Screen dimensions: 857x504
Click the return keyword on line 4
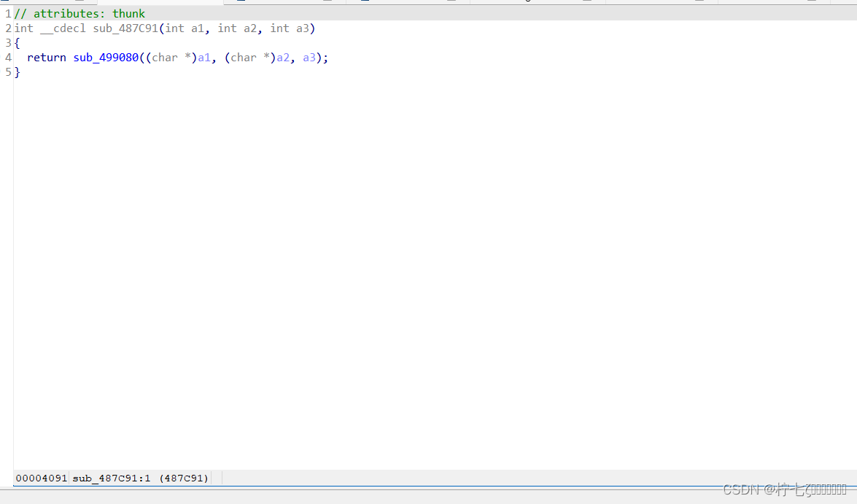pos(46,57)
